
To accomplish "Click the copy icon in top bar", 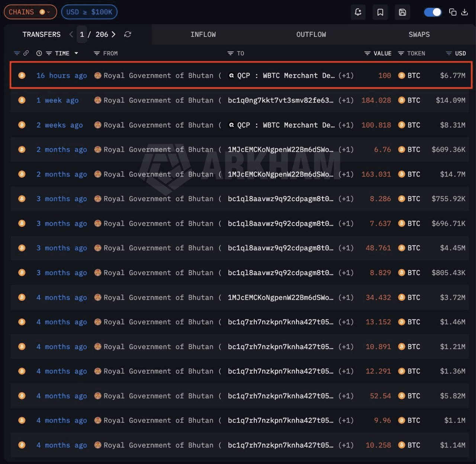I will 453,12.
